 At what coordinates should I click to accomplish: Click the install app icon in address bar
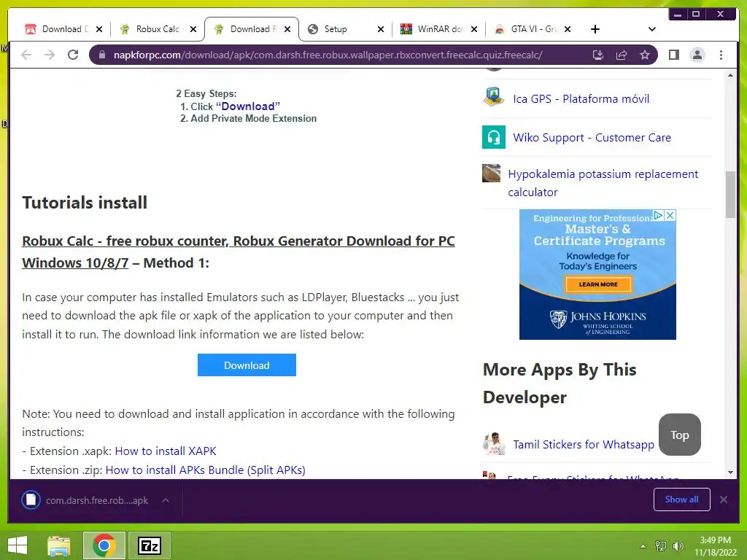tap(598, 55)
